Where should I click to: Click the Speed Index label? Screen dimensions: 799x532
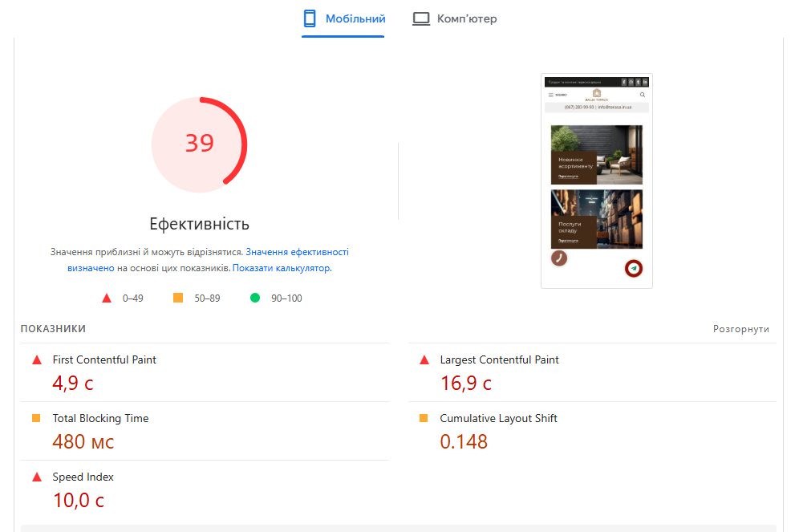pyautogui.click(x=83, y=477)
